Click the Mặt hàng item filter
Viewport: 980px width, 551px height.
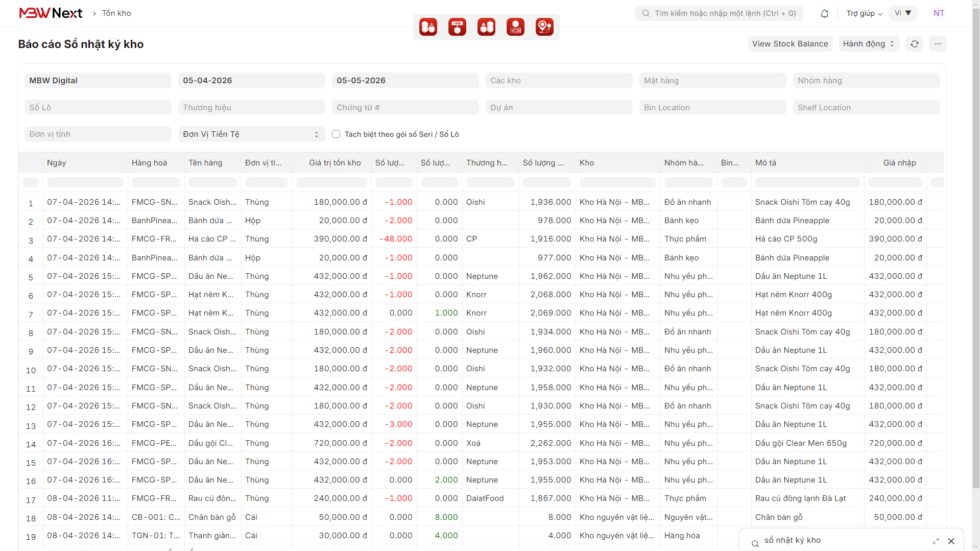[x=712, y=81]
